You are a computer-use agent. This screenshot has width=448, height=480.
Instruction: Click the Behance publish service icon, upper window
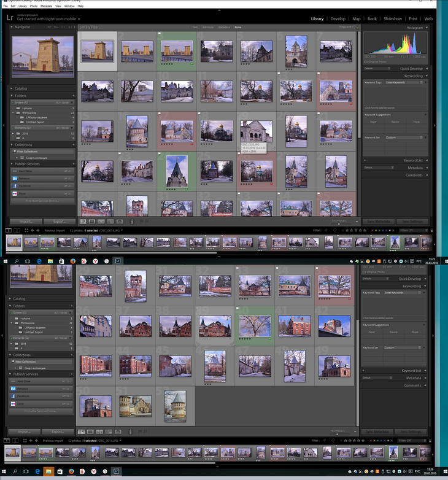click(15, 178)
